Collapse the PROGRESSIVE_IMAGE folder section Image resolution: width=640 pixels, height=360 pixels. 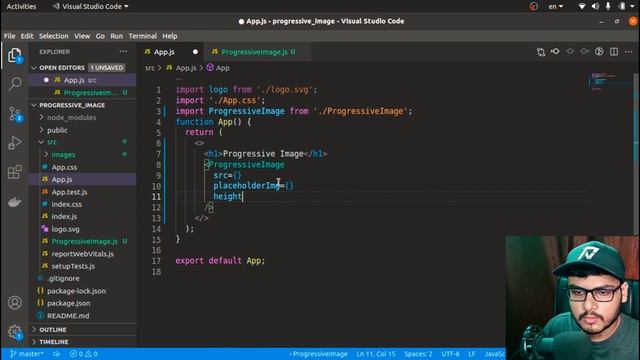82,105
